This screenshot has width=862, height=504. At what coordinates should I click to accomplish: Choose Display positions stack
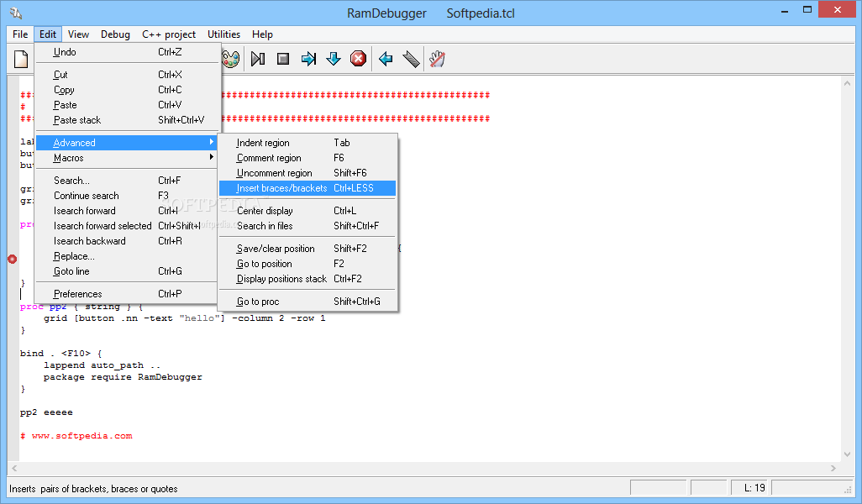coord(307,279)
